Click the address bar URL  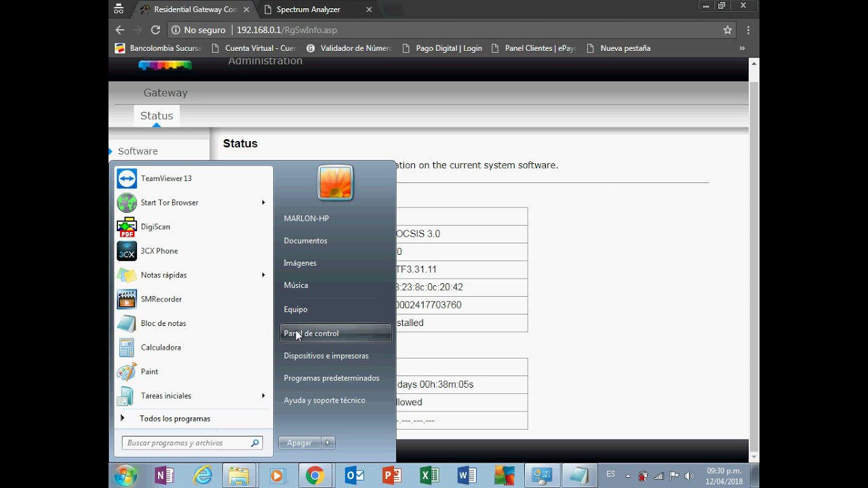coord(287,30)
